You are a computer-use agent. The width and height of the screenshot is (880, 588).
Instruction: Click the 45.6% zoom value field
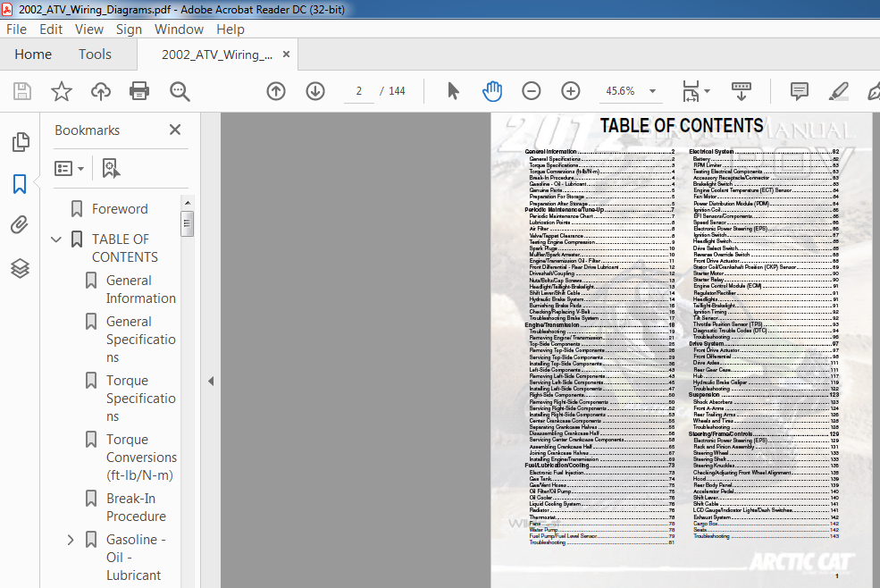click(620, 91)
